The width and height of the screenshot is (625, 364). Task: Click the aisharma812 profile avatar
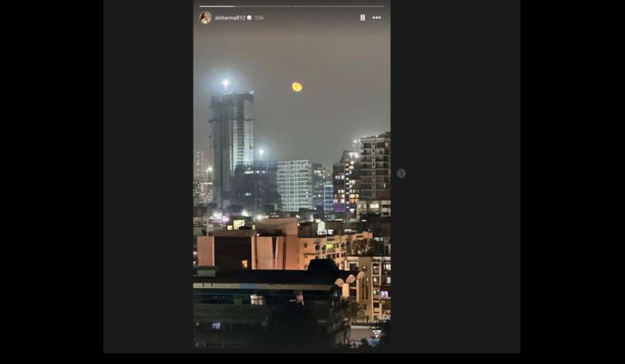(x=205, y=17)
